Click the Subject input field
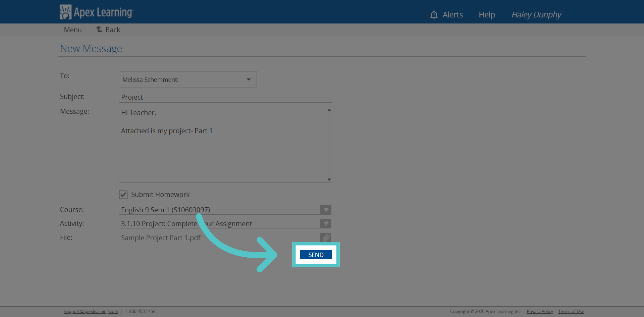 pos(225,97)
